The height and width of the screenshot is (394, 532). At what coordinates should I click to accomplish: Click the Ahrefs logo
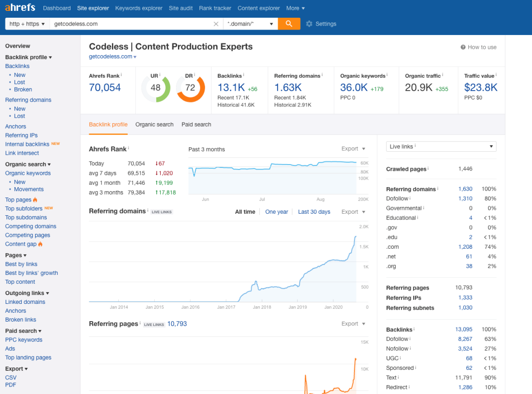coord(20,8)
